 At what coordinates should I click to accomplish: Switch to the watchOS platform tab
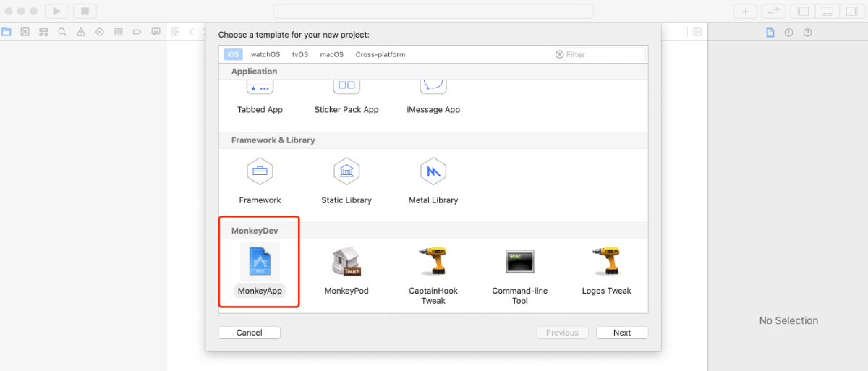click(265, 54)
